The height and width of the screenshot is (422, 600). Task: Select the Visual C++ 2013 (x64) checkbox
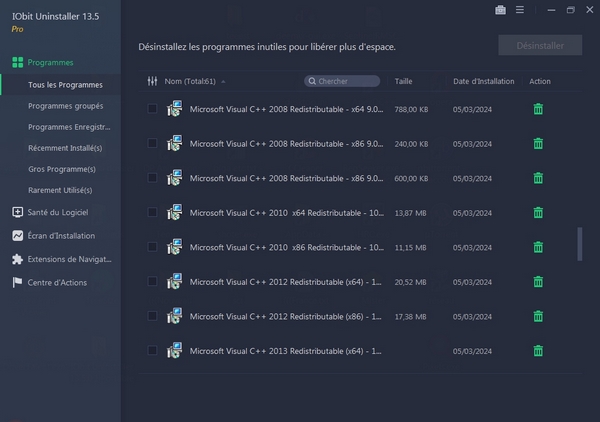tap(152, 350)
